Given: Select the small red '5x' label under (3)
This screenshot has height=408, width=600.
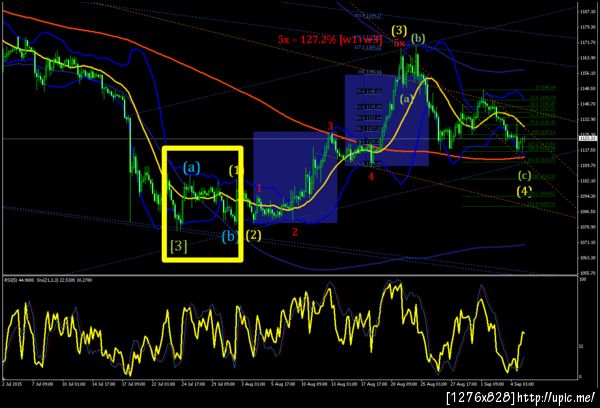Looking at the screenshot, I should pyautogui.click(x=399, y=43).
